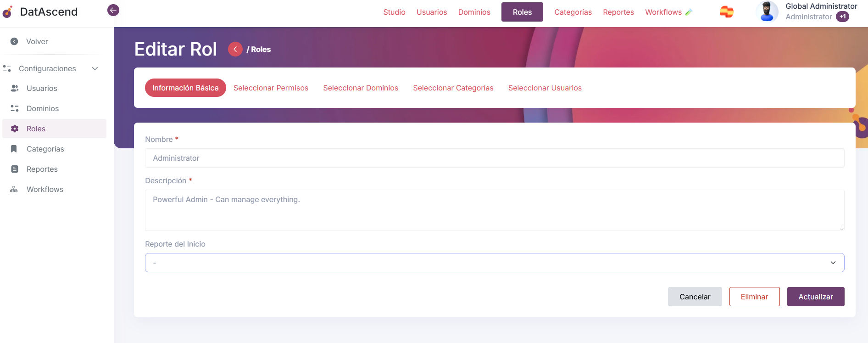Click the DatAscend logo icon
The width and height of the screenshot is (868, 343).
8,12
